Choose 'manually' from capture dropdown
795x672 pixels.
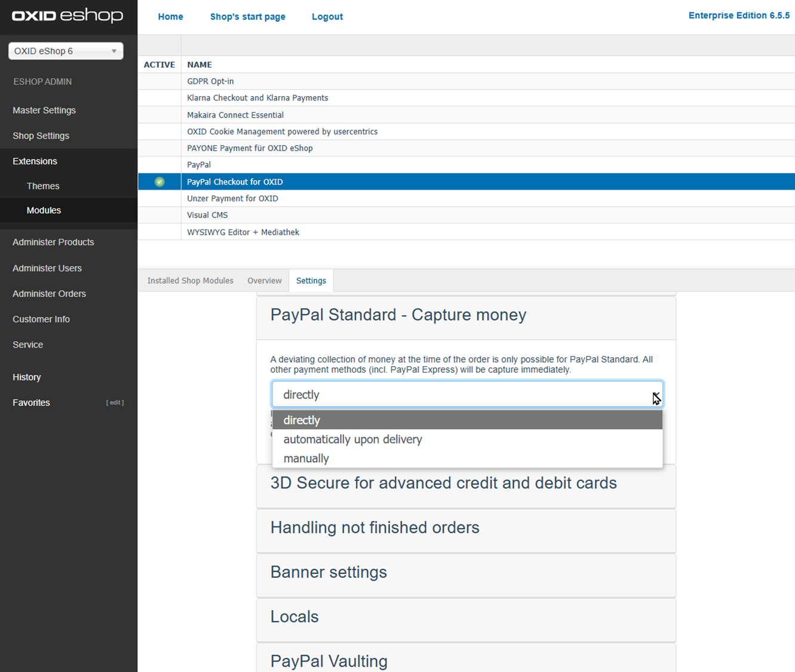pyautogui.click(x=306, y=458)
